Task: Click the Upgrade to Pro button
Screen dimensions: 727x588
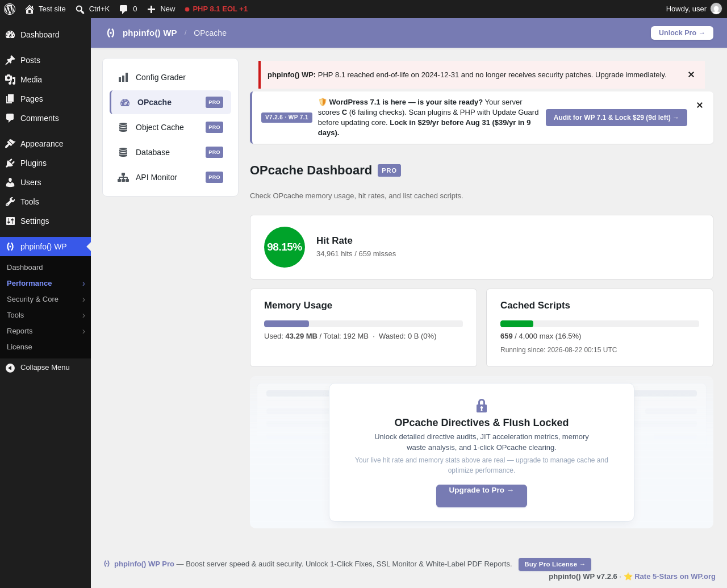Action: point(482,496)
